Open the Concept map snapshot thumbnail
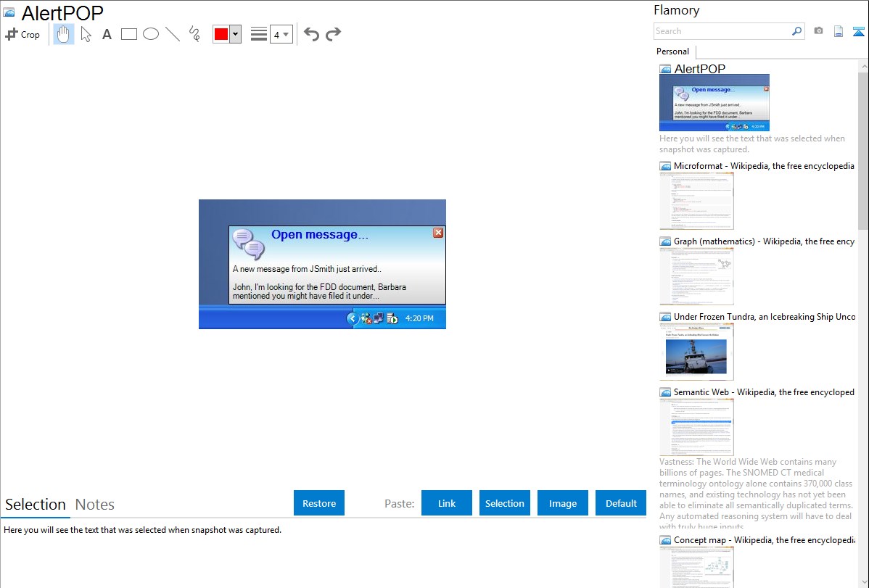This screenshot has height=588, width=869. tap(696, 567)
